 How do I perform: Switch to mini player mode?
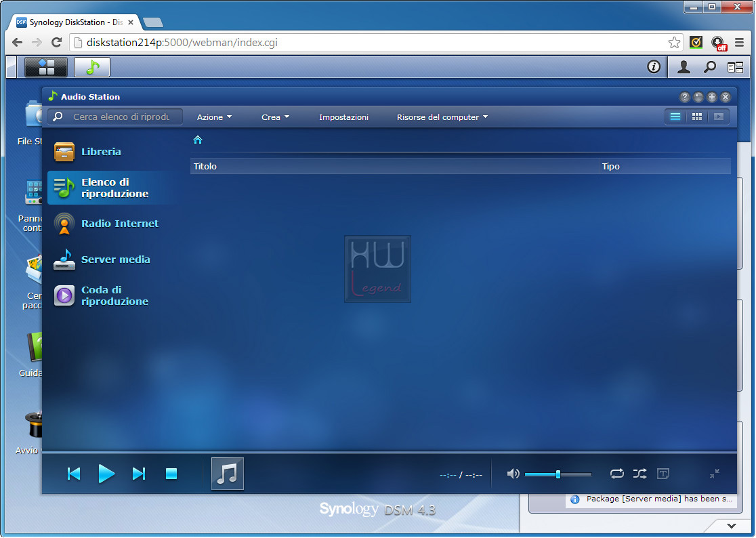point(715,474)
